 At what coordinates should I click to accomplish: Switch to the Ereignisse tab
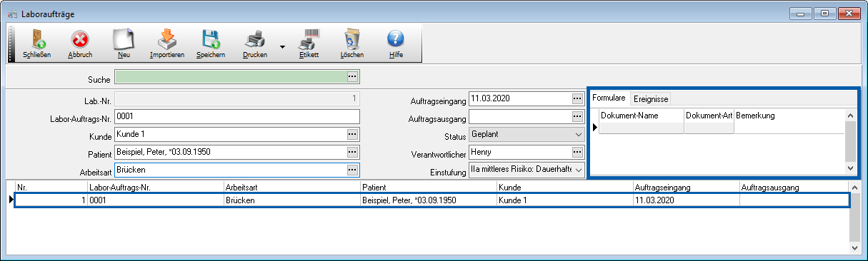(x=651, y=99)
